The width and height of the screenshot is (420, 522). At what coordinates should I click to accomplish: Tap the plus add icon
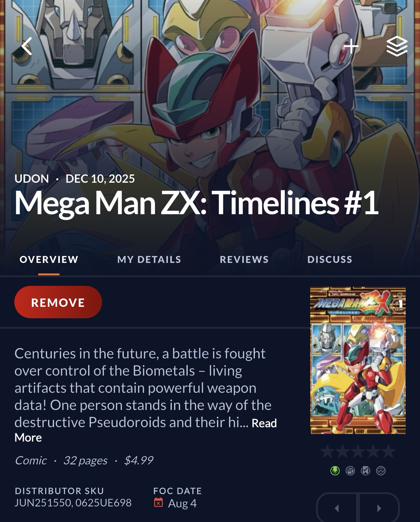(351, 46)
